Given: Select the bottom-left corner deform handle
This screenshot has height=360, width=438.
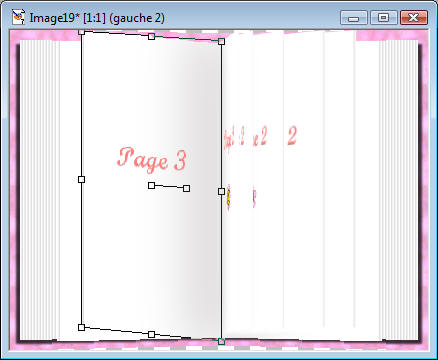Looking at the screenshot, I should coord(81,327).
